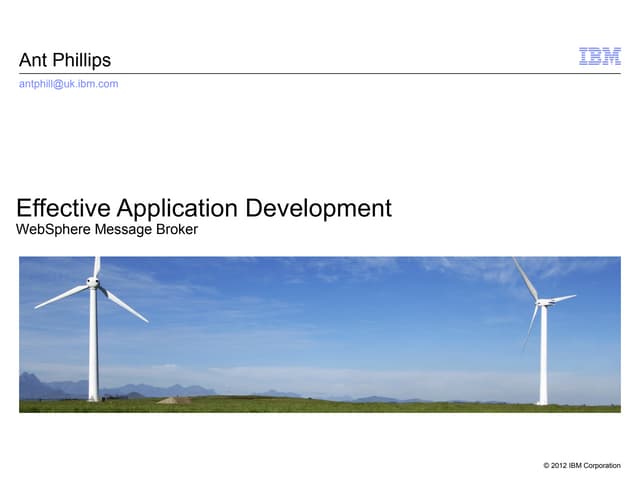This screenshot has width=640, height=480.
Task: Click the copyright © symbol in footer
Action: [x=547, y=466]
